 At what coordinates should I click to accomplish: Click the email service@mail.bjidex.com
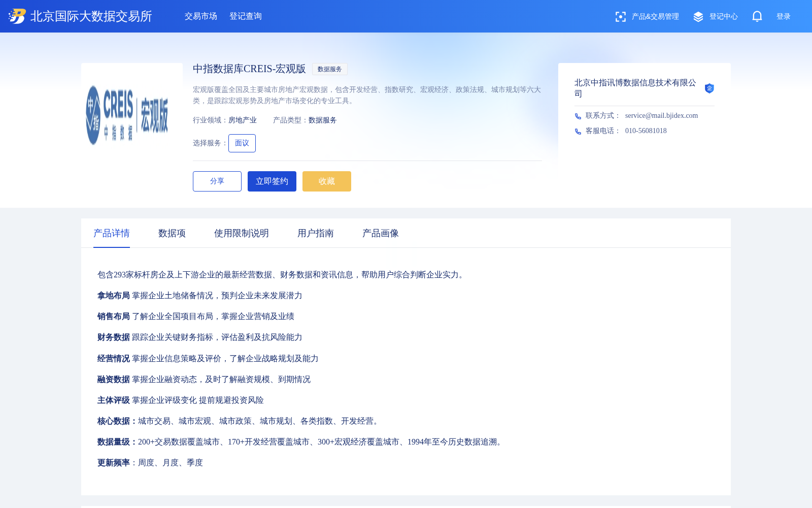661,116
